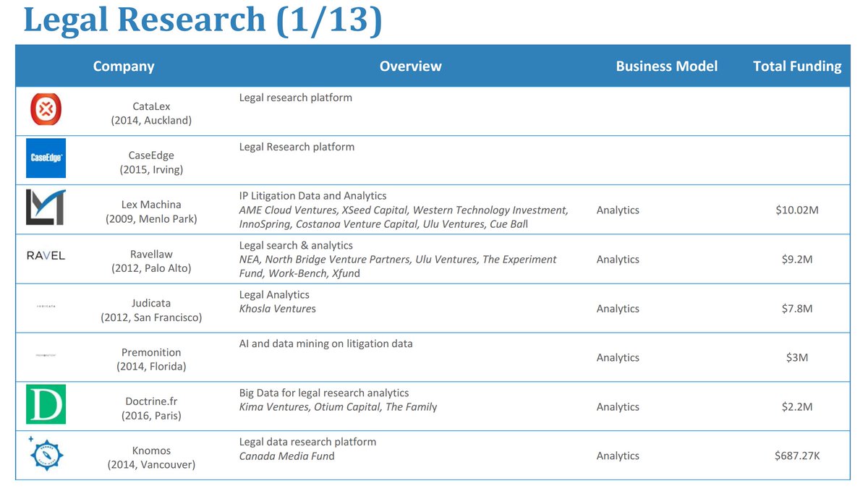This screenshot has width=868, height=491.
Task: Click the Judicata logo
Action: pyautogui.click(x=45, y=307)
